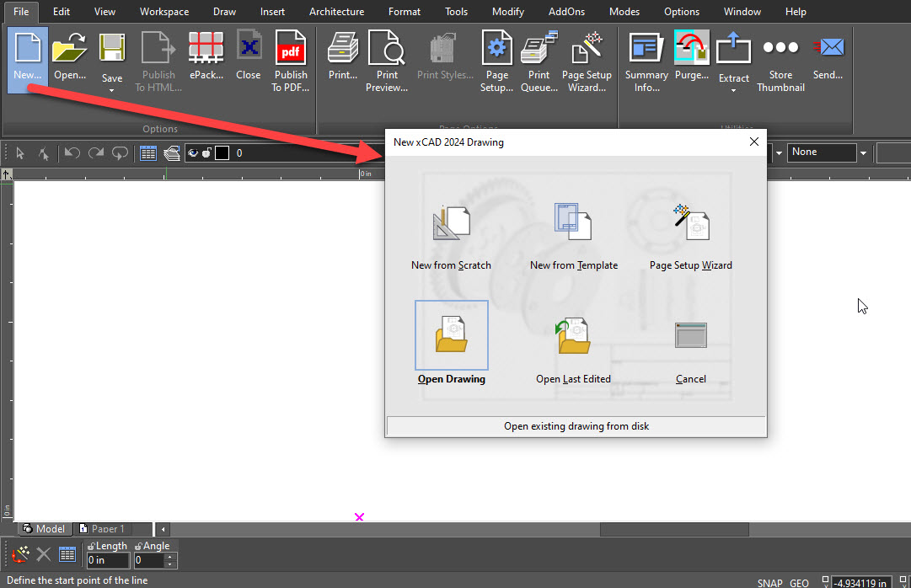Open the Modify menu

click(x=508, y=12)
